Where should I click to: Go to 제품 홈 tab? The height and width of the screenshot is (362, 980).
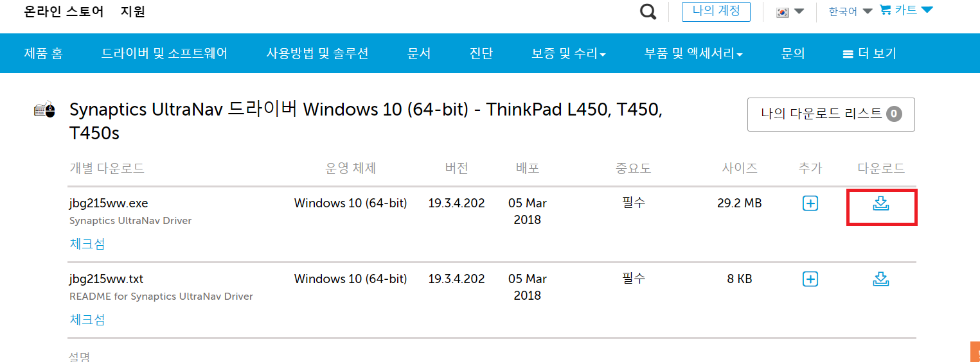tap(43, 54)
